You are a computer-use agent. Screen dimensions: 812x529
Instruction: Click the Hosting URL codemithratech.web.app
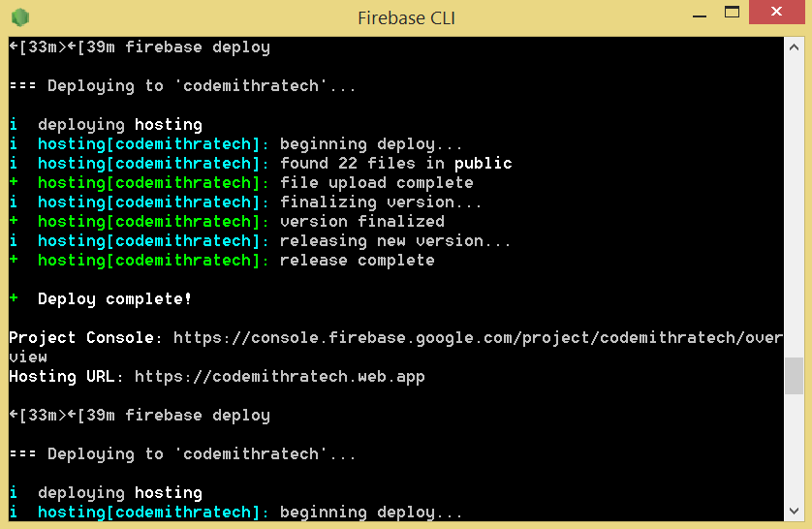point(280,377)
